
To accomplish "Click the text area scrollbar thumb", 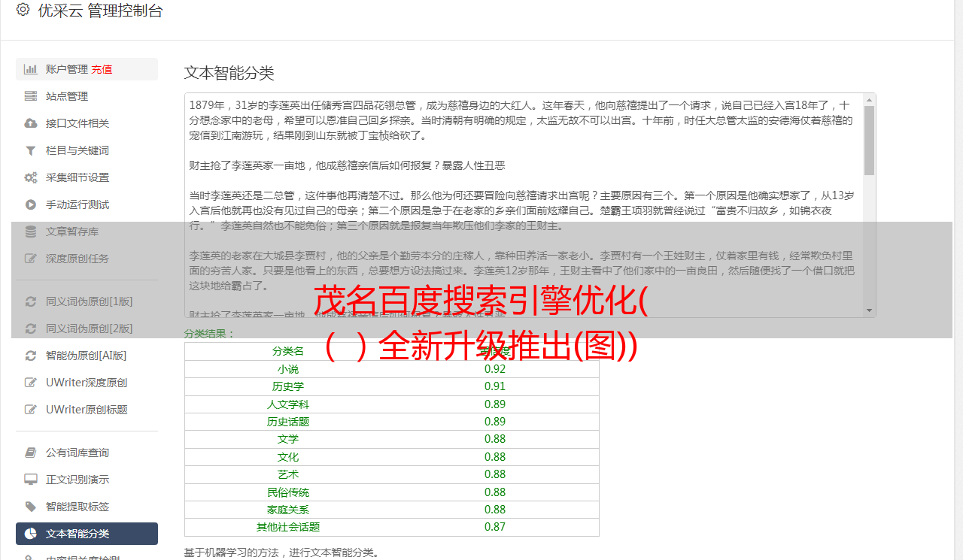I will [870, 141].
